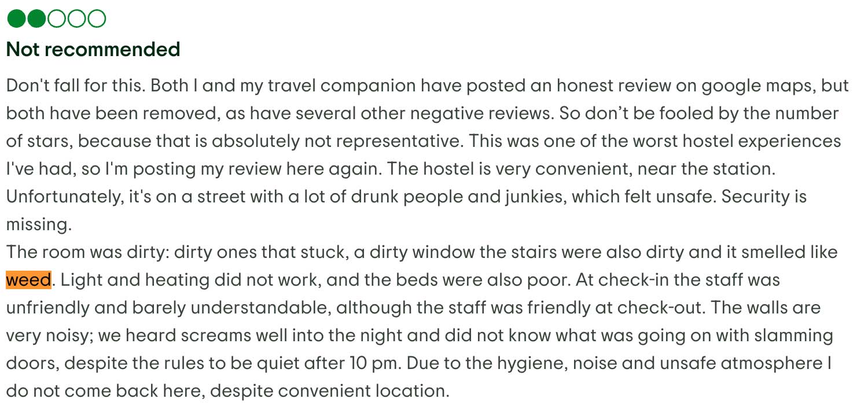Click the fourth empty rating circle
The width and height of the screenshot is (868, 406).
pyautogui.click(x=76, y=19)
